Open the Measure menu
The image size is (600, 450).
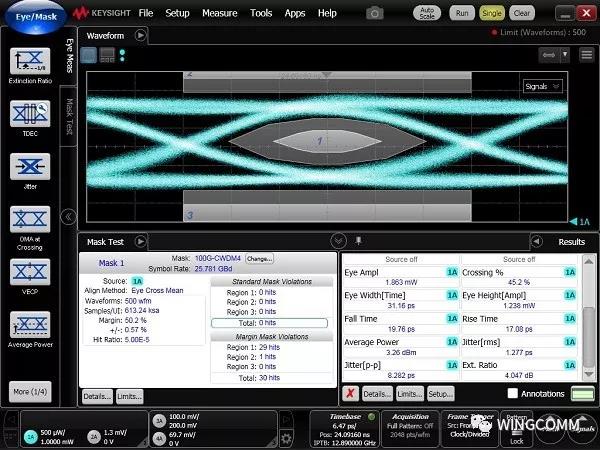pos(219,13)
